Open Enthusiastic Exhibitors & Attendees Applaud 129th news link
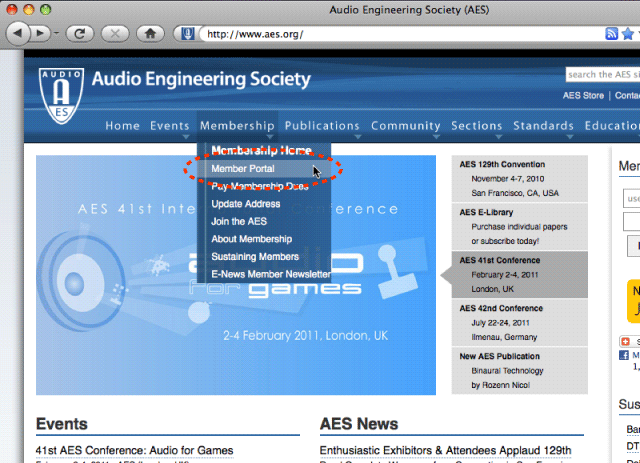640x463 pixels. coord(445,450)
